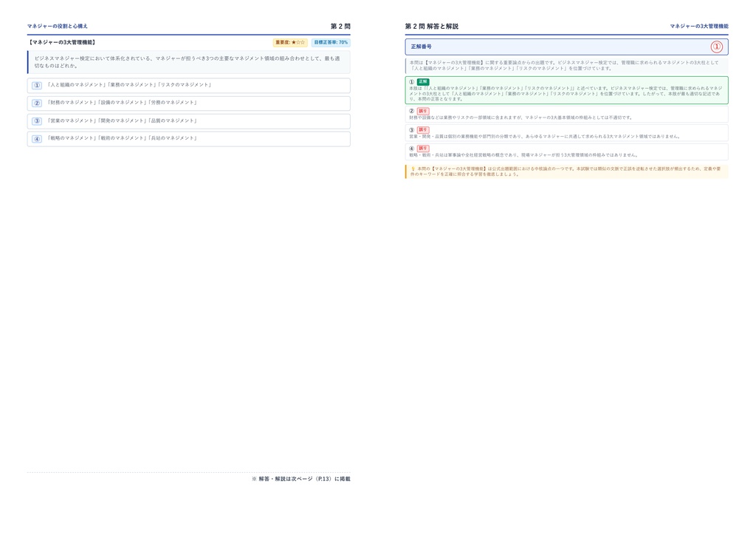
Task: Click explanation ① text starting 本肢は
Action: pos(566,94)
